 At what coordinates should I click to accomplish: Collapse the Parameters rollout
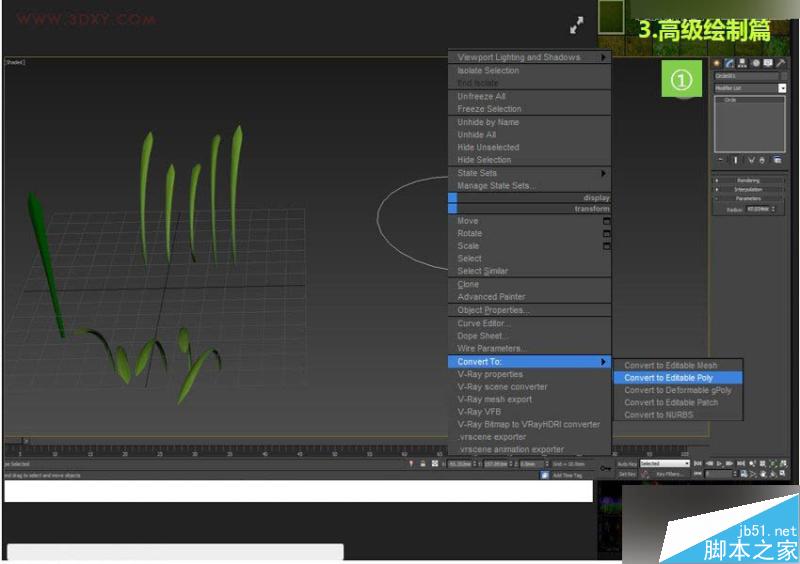coord(748,199)
